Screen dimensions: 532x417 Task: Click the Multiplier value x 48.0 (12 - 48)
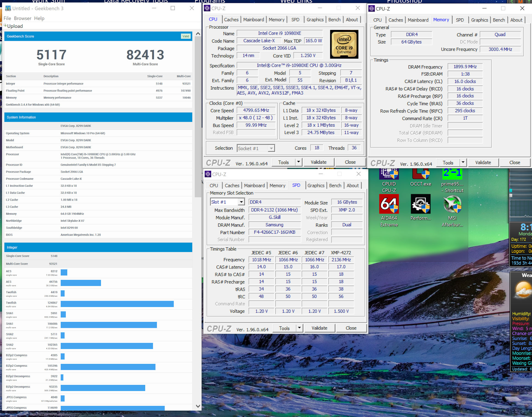[x=256, y=117]
